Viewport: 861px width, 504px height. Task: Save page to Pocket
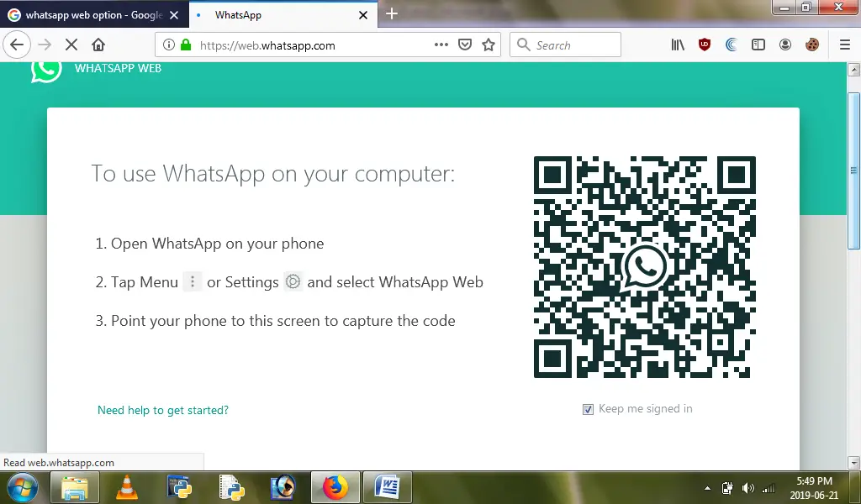tap(465, 45)
